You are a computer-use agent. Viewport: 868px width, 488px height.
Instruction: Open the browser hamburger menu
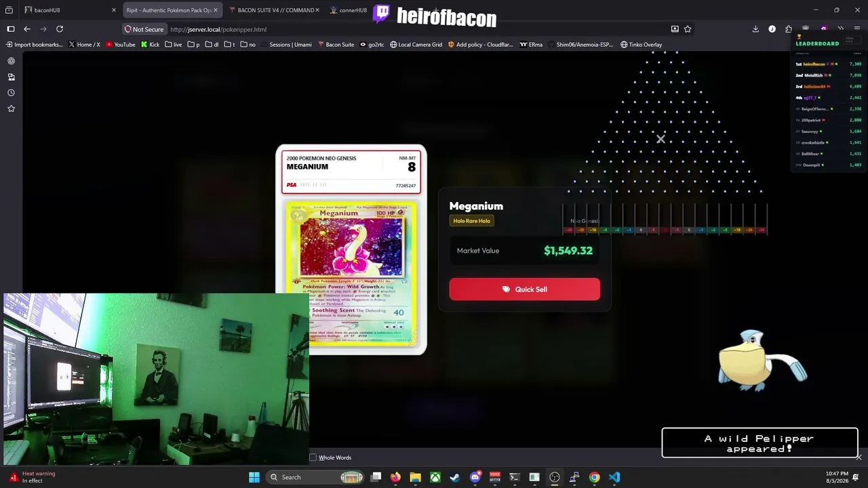(858, 29)
